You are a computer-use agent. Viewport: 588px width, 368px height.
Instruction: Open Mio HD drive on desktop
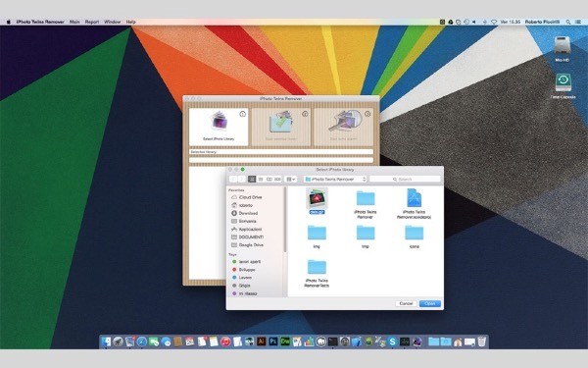pyautogui.click(x=562, y=46)
